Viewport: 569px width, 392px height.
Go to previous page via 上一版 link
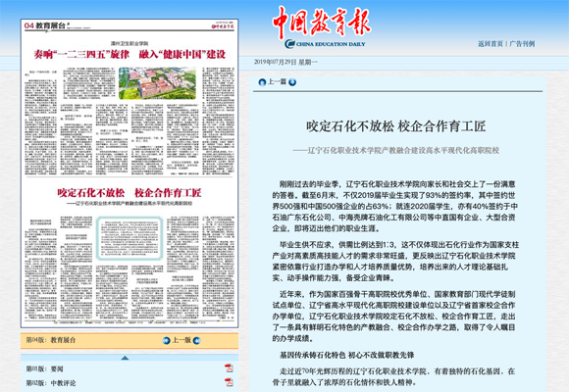click(181, 340)
